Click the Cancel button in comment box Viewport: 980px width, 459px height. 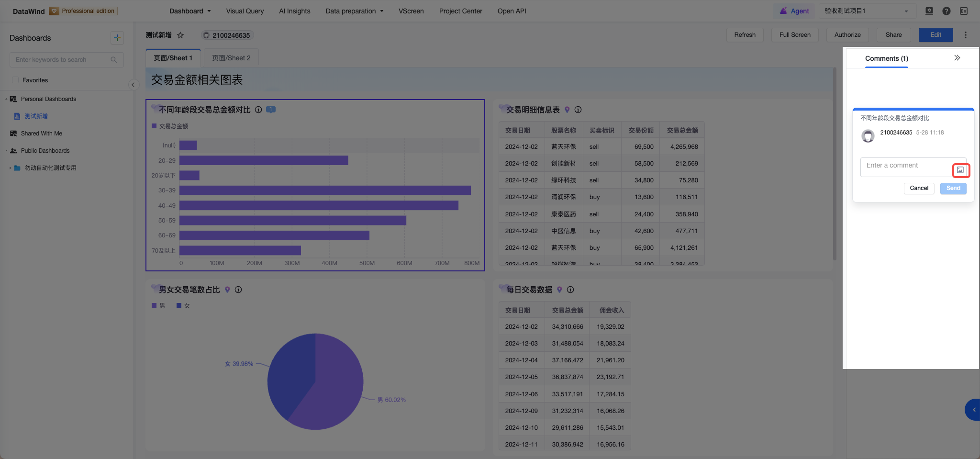pyautogui.click(x=919, y=188)
